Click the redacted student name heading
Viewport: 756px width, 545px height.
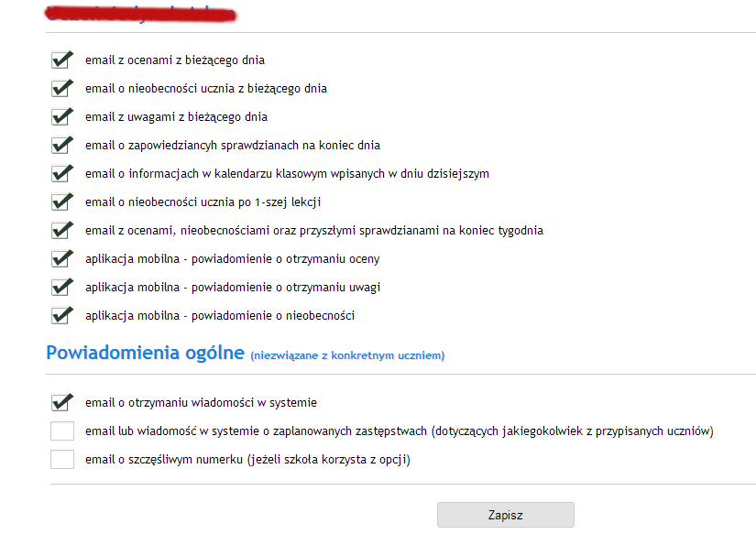point(140,14)
